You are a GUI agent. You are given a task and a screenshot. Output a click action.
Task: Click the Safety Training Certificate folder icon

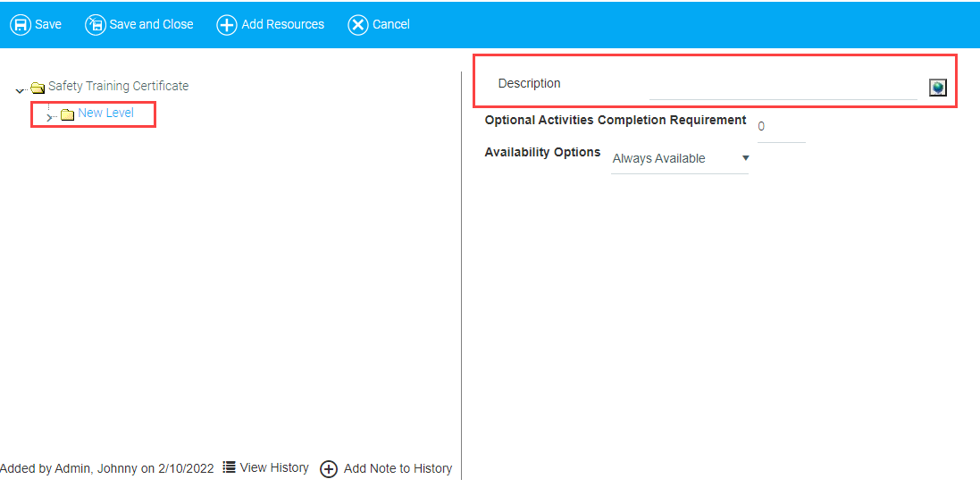coord(38,88)
